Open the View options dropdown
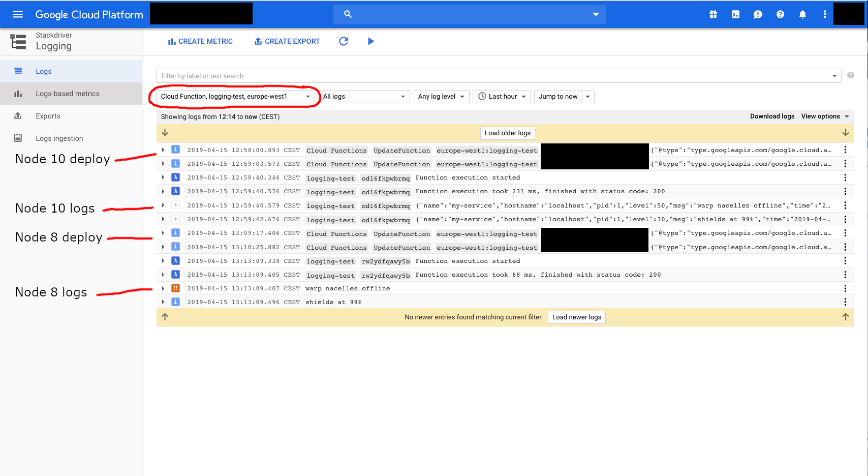868x476 pixels. (x=825, y=116)
